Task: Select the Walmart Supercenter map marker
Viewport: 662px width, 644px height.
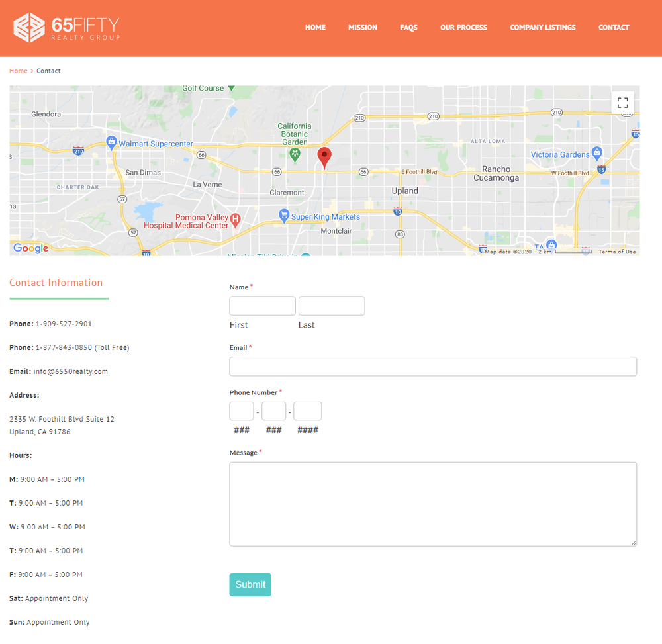Action: point(112,142)
